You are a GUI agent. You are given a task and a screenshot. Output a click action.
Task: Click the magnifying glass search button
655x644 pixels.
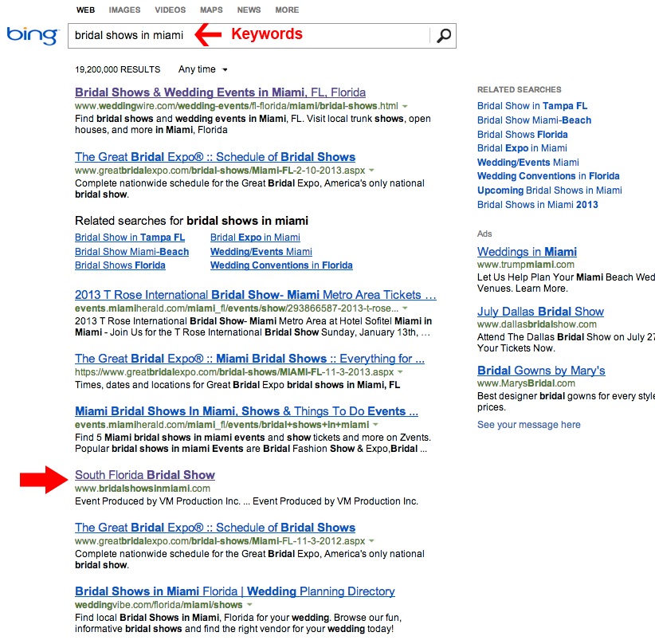tap(444, 36)
